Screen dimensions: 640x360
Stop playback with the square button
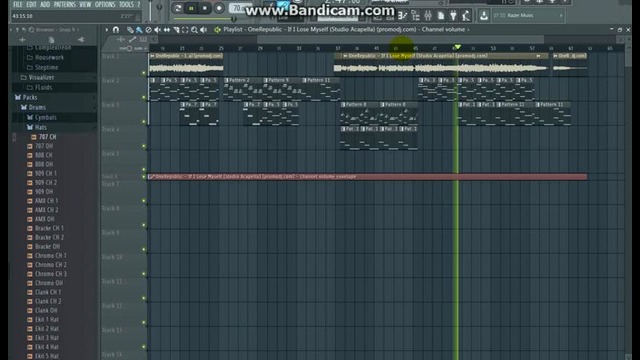click(x=205, y=8)
